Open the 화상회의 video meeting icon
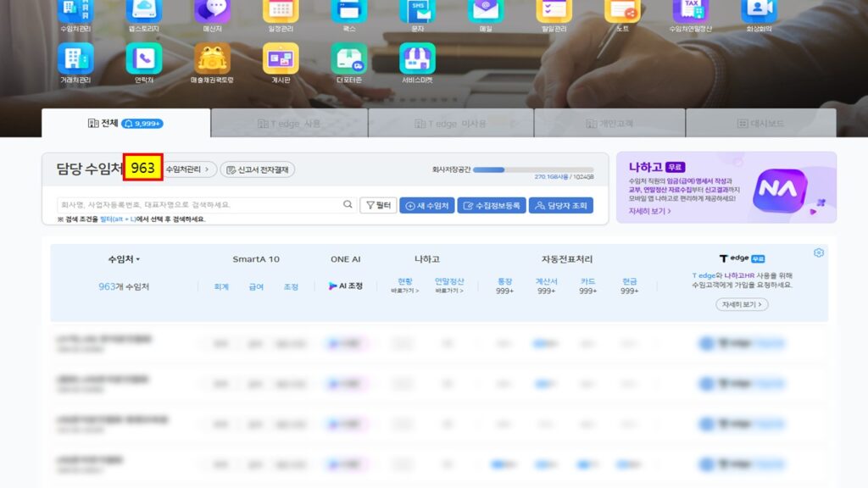 pyautogui.click(x=759, y=10)
